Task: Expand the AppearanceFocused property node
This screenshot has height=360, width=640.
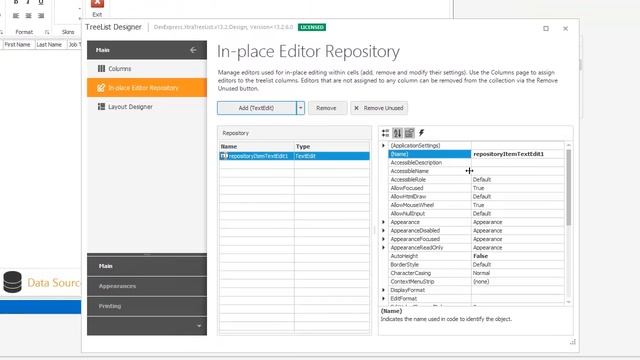Action: [x=383, y=239]
